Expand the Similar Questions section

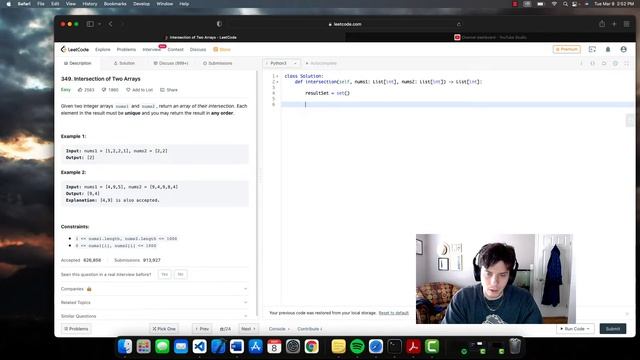click(x=154, y=316)
